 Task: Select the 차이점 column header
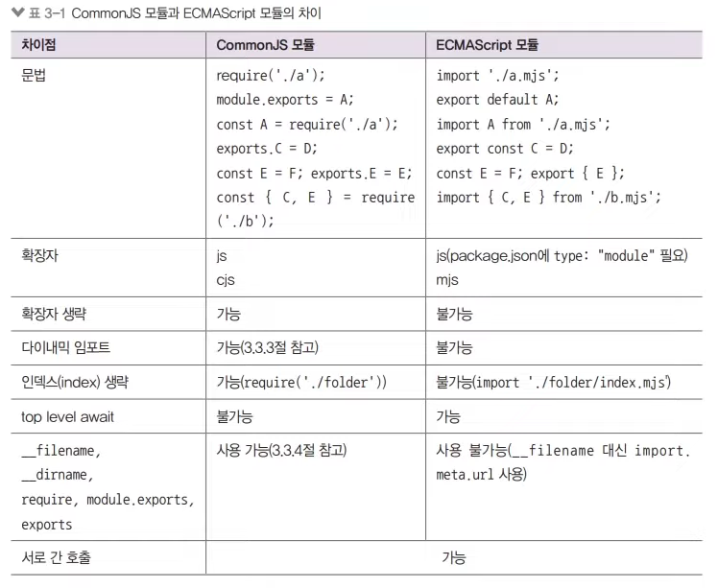pyautogui.click(x=38, y=45)
